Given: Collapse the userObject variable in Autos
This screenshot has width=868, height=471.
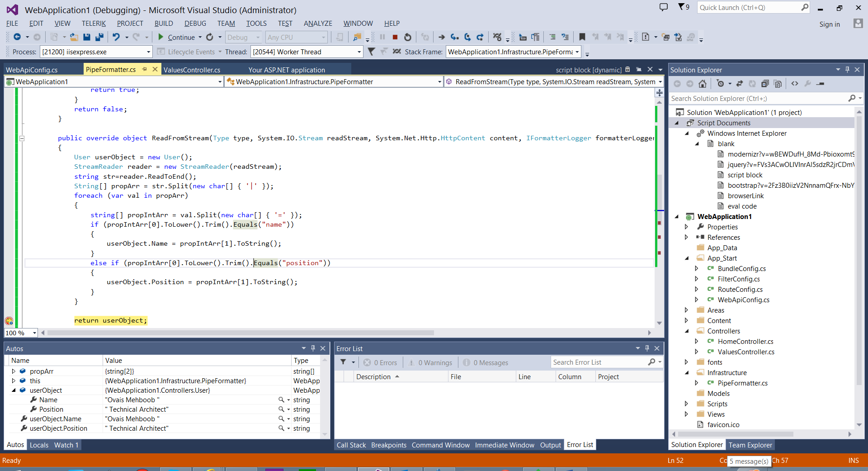Looking at the screenshot, I should (14, 390).
